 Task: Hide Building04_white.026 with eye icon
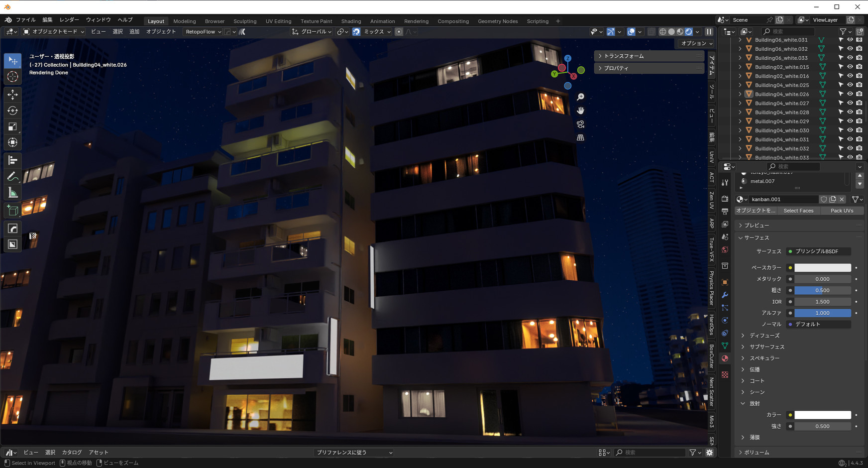[850, 94]
